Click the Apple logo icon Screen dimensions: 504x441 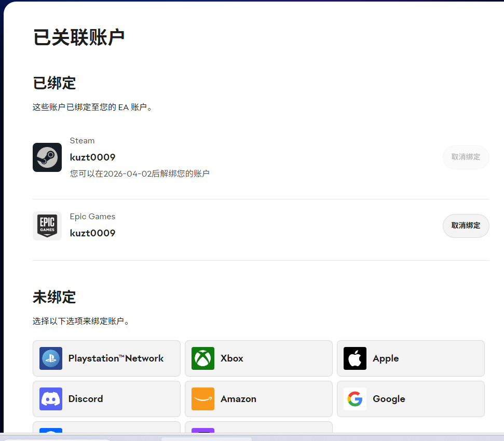click(x=355, y=358)
